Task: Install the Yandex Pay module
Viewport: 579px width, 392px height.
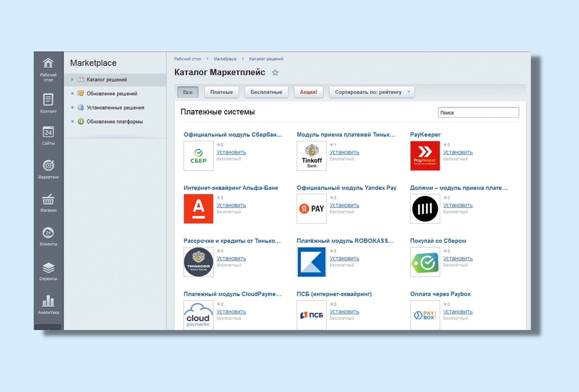Action: (344, 205)
